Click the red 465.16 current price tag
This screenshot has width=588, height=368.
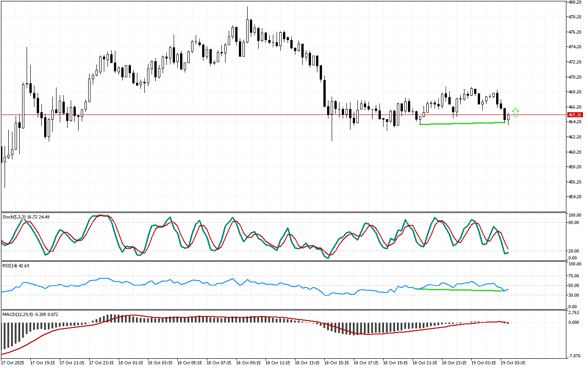coord(575,115)
